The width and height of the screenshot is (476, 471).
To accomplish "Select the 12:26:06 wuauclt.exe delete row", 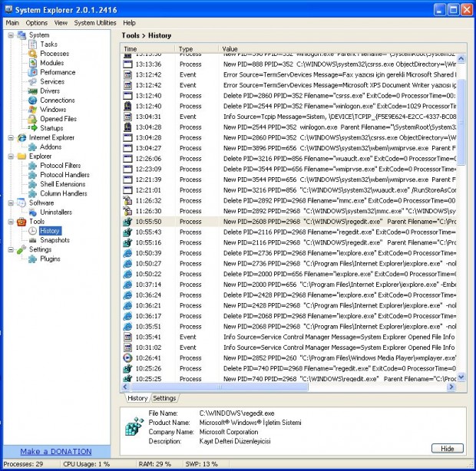I will pyautogui.click(x=289, y=159).
